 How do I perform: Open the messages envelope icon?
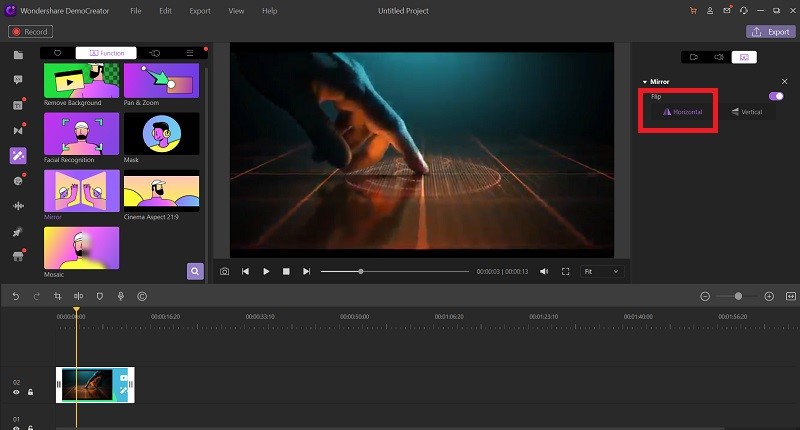pos(727,11)
